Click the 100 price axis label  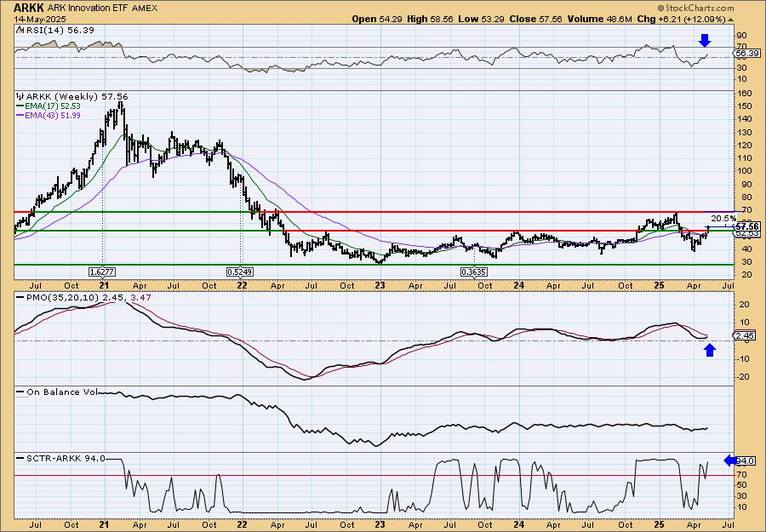[745, 171]
